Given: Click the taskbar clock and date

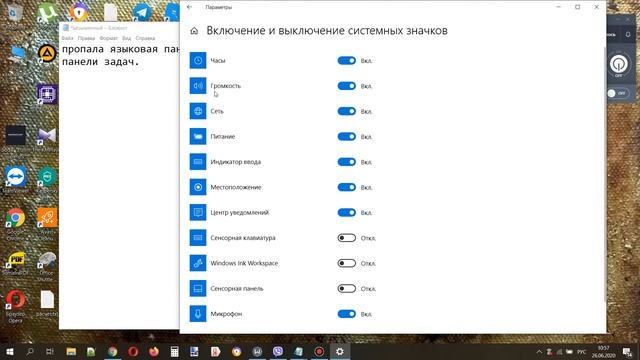Looking at the screenshot, I should coord(604,352).
